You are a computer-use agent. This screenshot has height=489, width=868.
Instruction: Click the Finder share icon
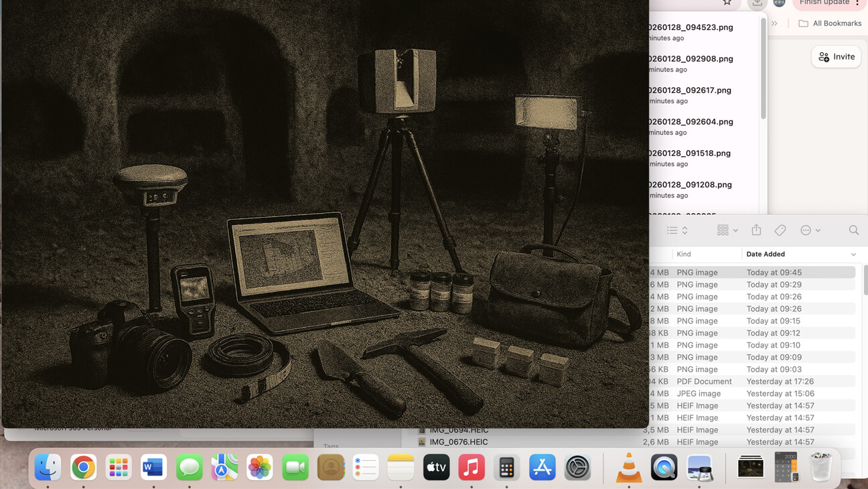point(756,230)
